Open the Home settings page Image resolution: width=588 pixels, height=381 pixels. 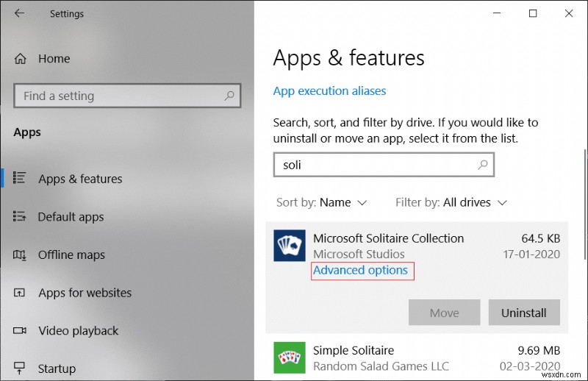(x=54, y=59)
